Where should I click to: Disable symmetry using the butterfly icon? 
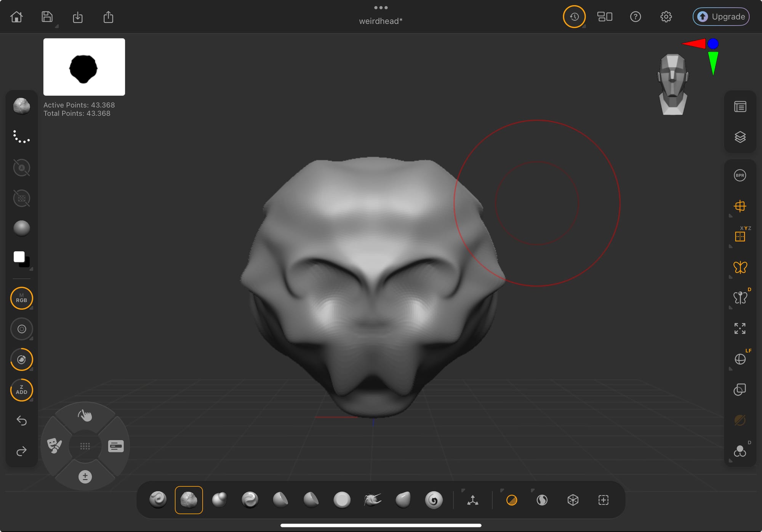(x=740, y=267)
